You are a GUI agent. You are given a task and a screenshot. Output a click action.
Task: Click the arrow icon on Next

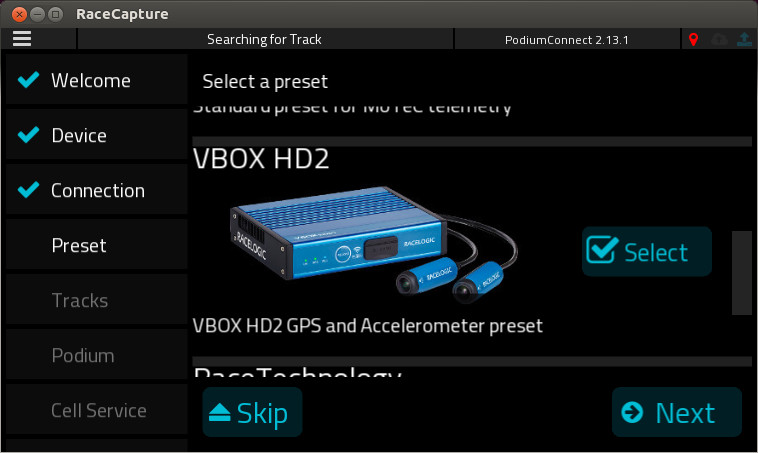coord(632,412)
